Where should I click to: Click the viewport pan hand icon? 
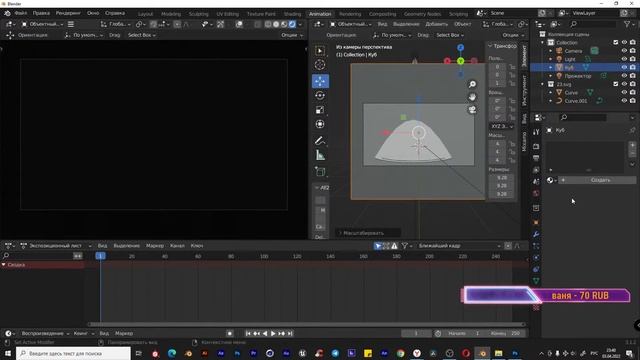[472, 97]
